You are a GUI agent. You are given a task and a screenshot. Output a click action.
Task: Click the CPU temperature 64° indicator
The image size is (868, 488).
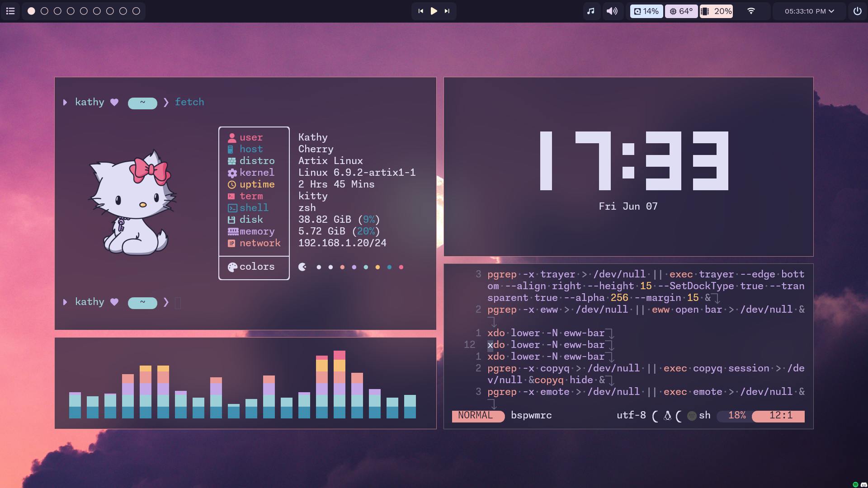[681, 11]
